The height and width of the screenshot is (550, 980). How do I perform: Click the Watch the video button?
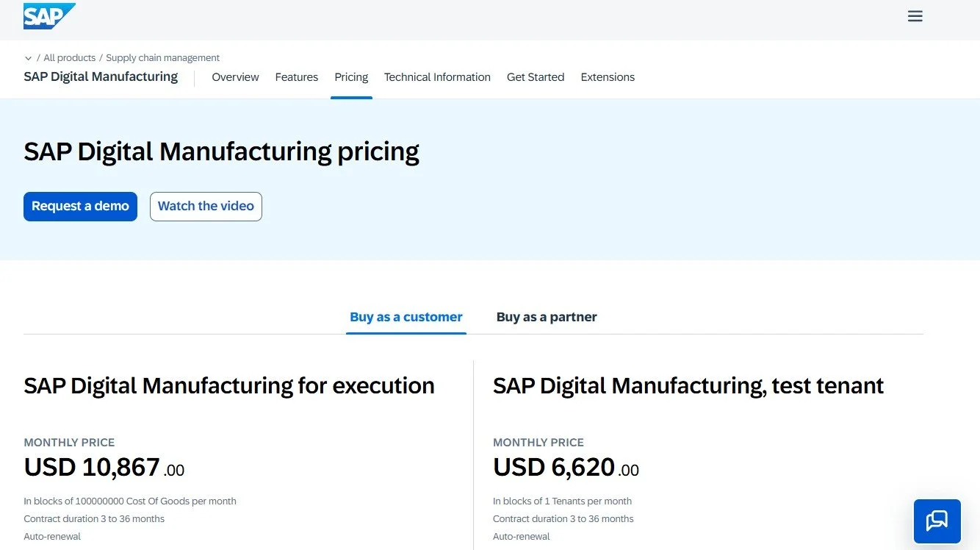point(206,207)
